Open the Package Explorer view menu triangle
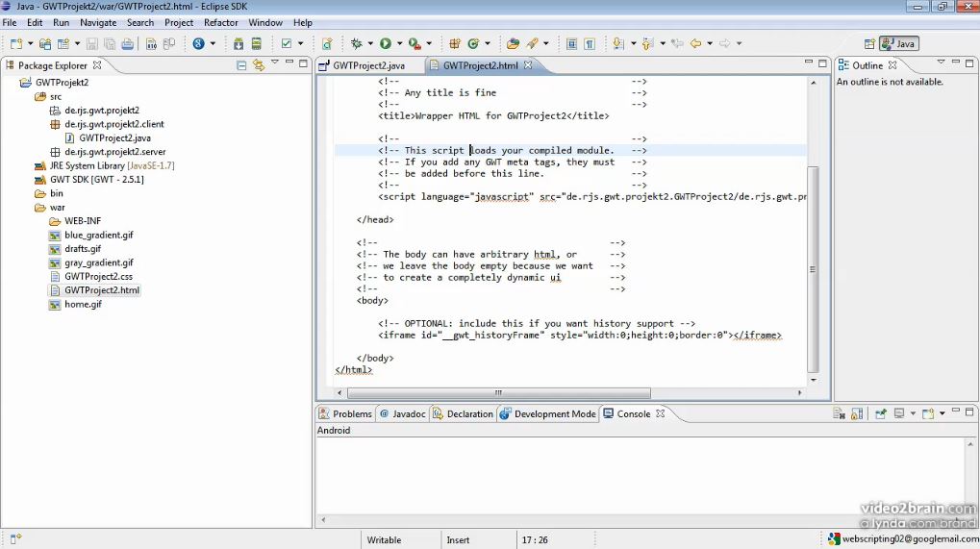The image size is (980, 549). [x=274, y=62]
